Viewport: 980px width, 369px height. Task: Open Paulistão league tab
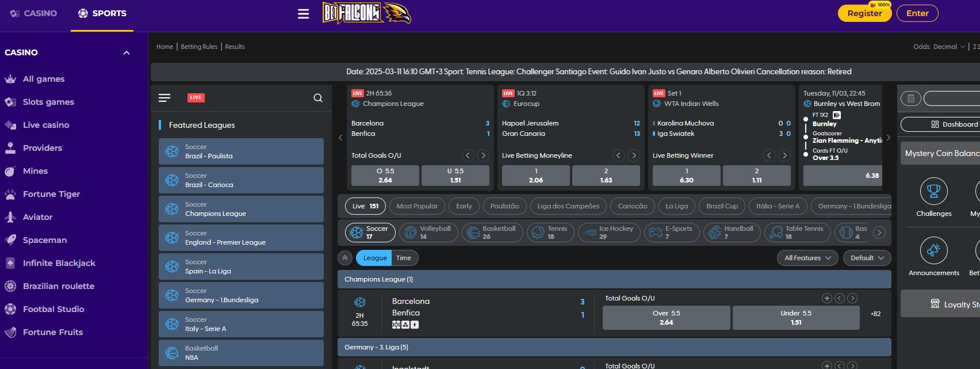pyautogui.click(x=504, y=206)
